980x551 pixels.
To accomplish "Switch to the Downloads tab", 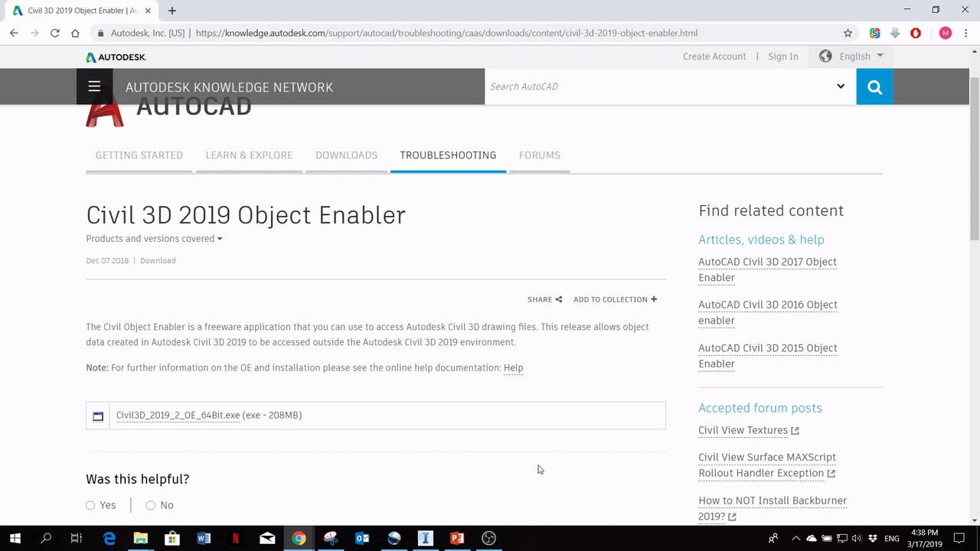I will tap(347, 155).
